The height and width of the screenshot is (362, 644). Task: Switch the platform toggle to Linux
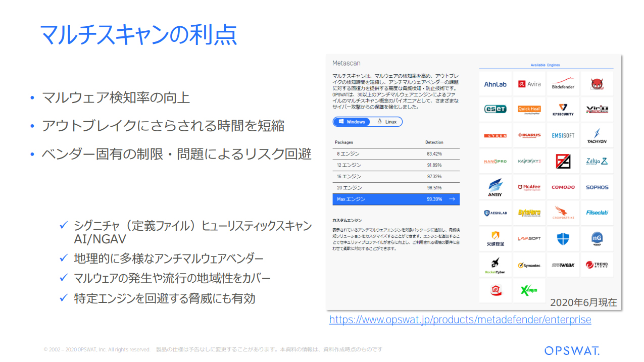click(x=387, y=122)
